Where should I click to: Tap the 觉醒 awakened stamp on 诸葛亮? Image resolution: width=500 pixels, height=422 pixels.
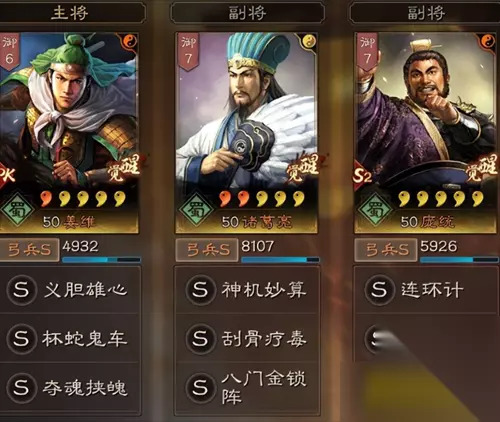coord(302,168)
